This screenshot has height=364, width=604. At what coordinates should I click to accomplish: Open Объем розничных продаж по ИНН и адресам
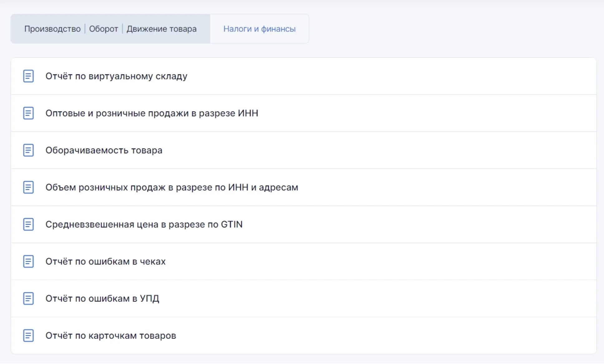click(x=172, y=187)
